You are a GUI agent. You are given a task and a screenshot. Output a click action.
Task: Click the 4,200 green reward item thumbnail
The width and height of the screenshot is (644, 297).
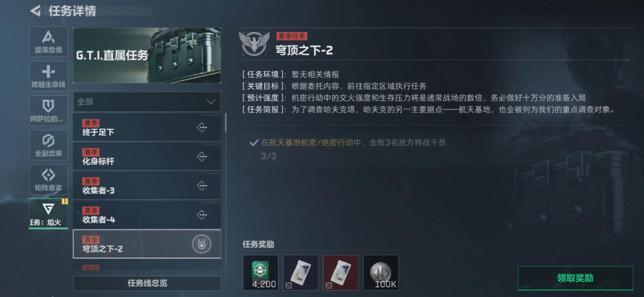(261, 272)
